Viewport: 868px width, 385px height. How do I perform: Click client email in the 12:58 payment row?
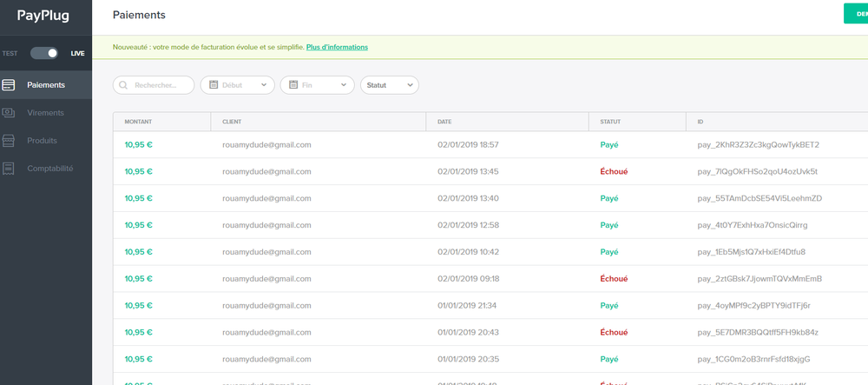pyautogui.click(x=266, y=225)
